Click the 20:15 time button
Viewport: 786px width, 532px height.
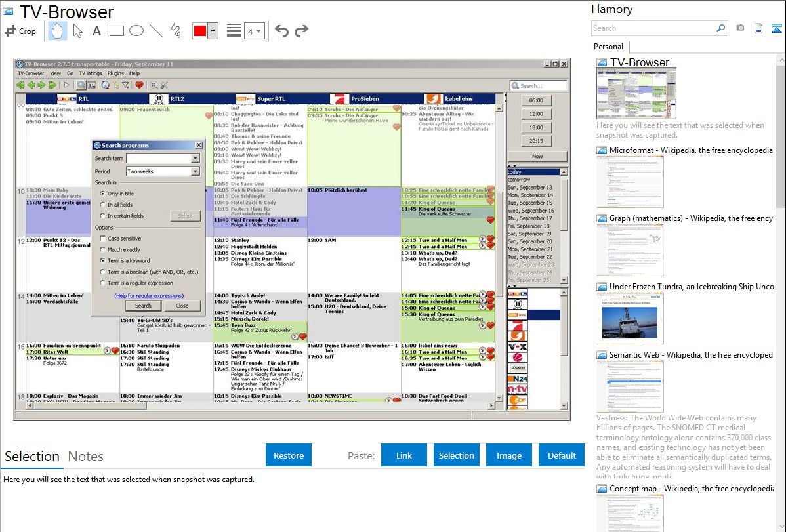536,141
